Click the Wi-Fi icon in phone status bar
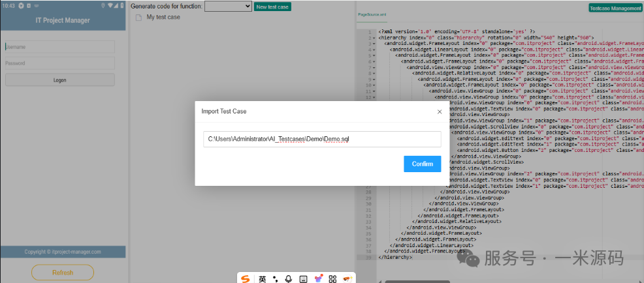Viewport: 644px width, 283px height. point(110,6)
